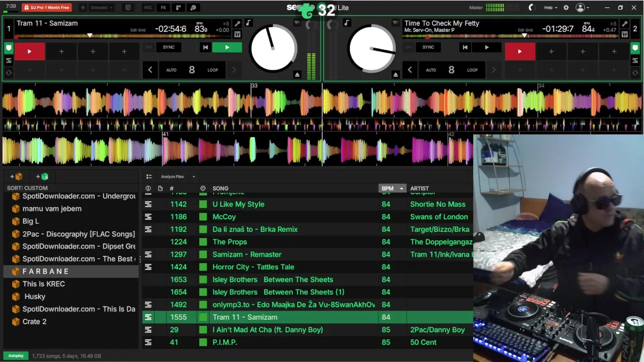The height and width of the screenshot is (362, 644).
Task: Open the grid/pads icon on deck 1
Action: [237, 34]
